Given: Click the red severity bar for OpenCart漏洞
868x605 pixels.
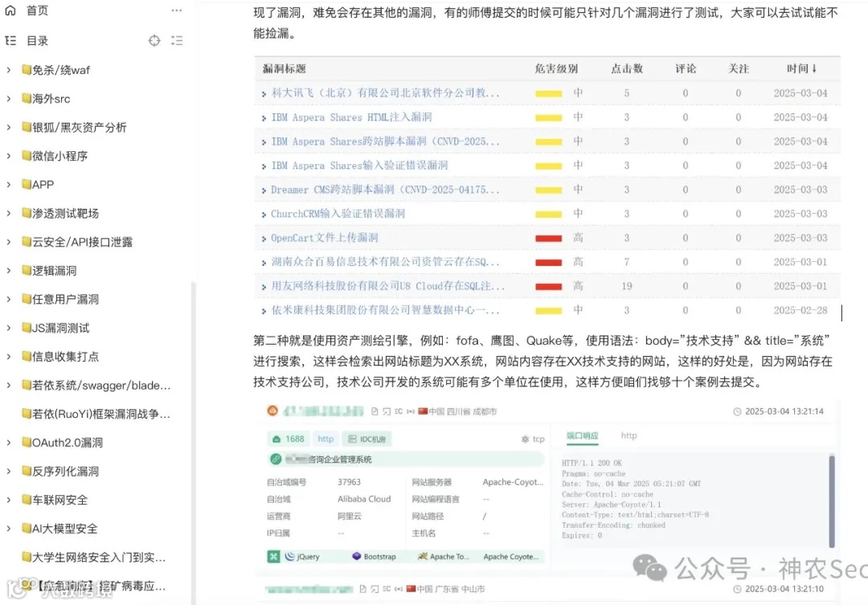Looking at the screenshot, I should pyautogui.click(x=548, y=238).
